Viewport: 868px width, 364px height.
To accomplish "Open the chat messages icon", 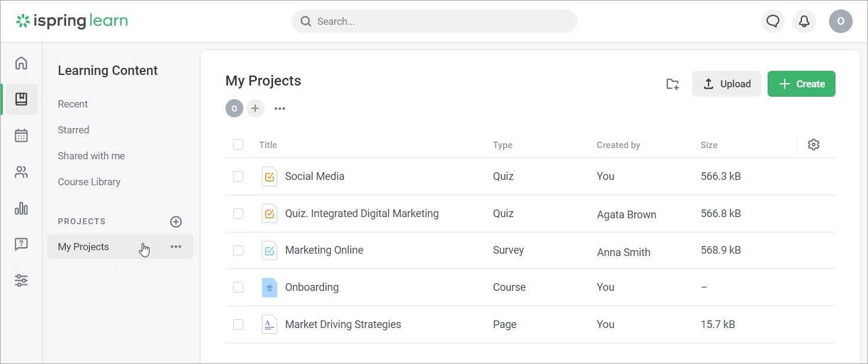I will (772, 21).
